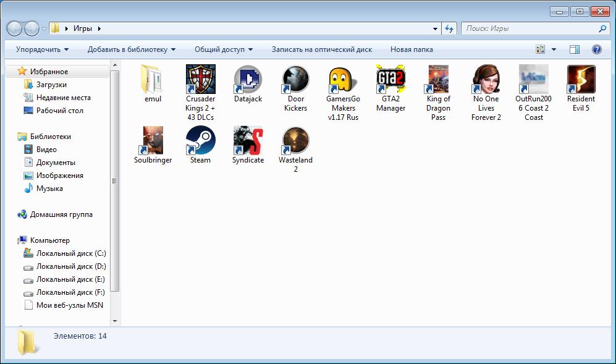The height and width of the screenshot is (364, 616).
Task: Select the Crusader Kings 2 shortcut icon
Action: coord(200,79)
